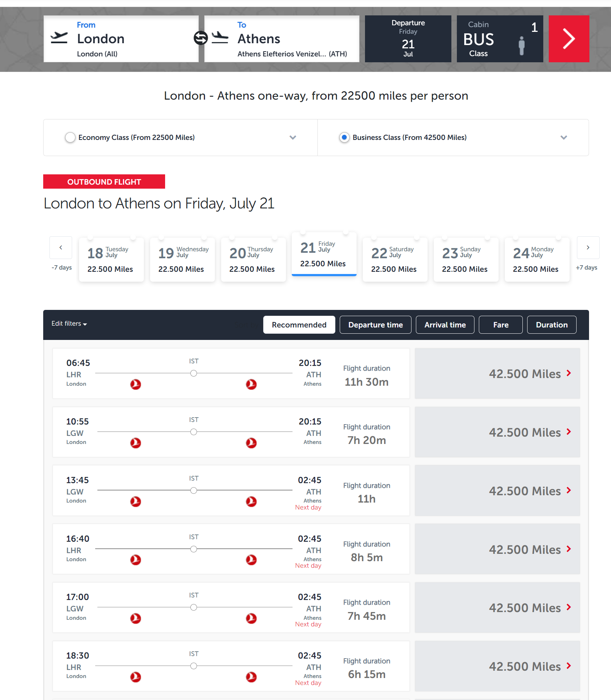Sort flights by Departure time
The width and height of the screenshot is (611, 700).
point(375,325)
